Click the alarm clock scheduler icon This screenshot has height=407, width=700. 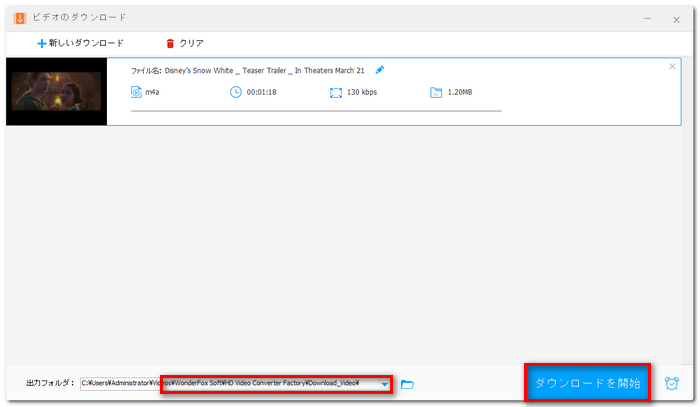pyautogui.click(x=672, y=383)
